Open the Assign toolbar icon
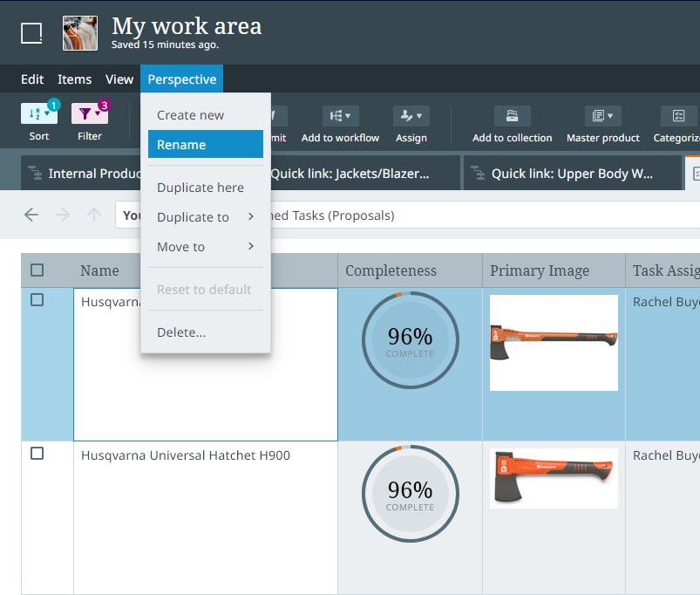This screenshot has width=700, height=595. (411, 117)
